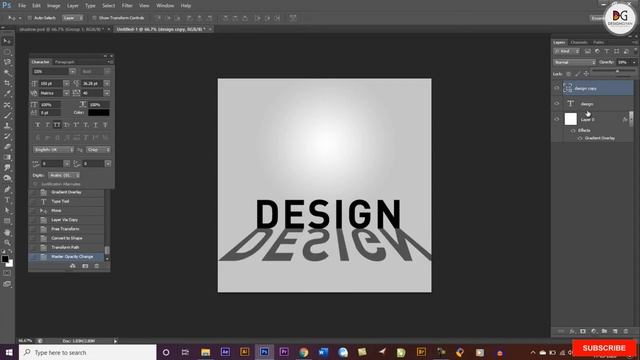640x360 pixels.
Task: Create a new layer in Layers panel
Action: (615, 331)
